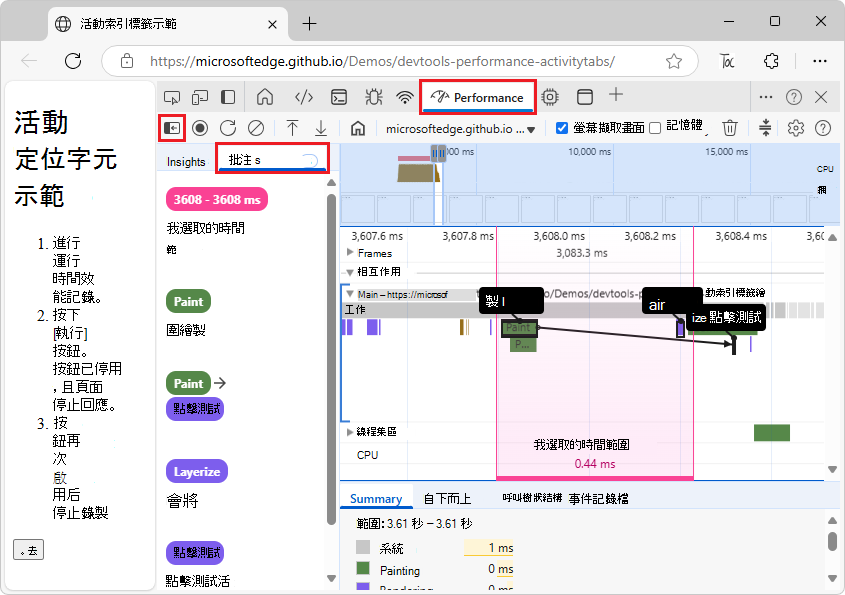Select the Summary tab
The width and height of the screenshot is (845, 595).
376,499
